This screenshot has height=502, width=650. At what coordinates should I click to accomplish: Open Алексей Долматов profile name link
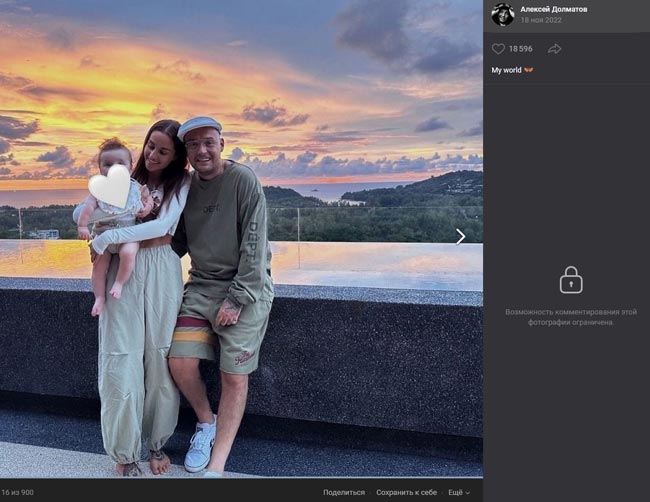tap(553, 9)
